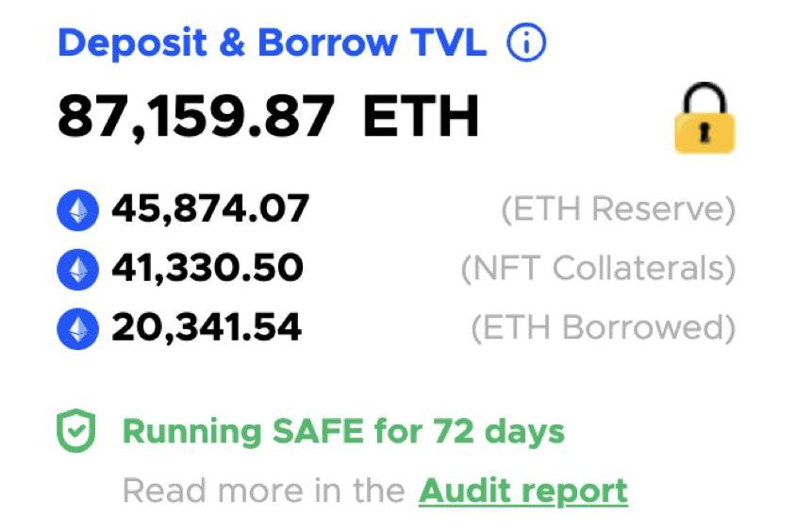Click the Running SAFE status text
Screen dimensions: 796x532
pos(343,432)
